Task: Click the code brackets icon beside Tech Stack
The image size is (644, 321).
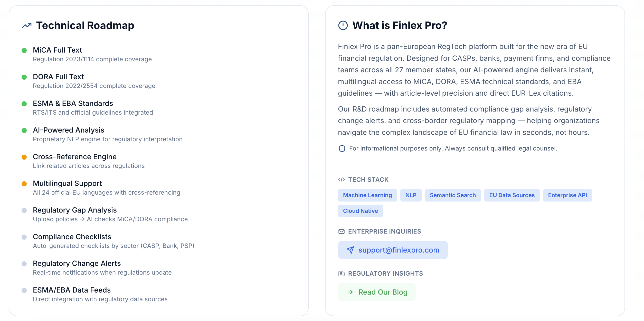Action: (x=341, y=180)
